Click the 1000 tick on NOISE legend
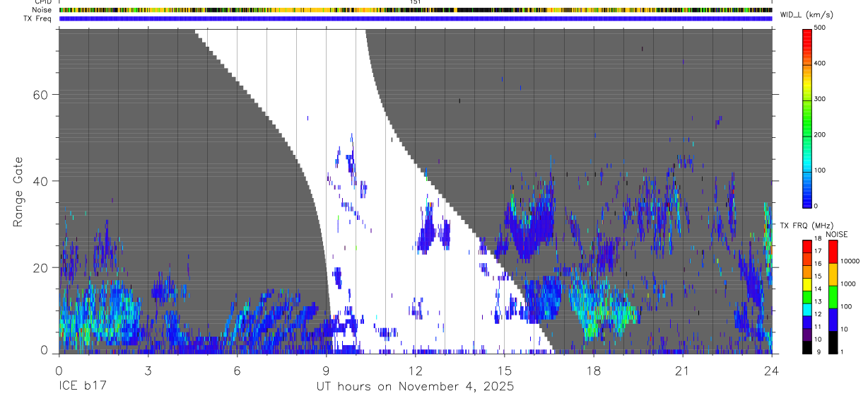Image resolution: width=868 pixels, height=401 pixels. 848,284
